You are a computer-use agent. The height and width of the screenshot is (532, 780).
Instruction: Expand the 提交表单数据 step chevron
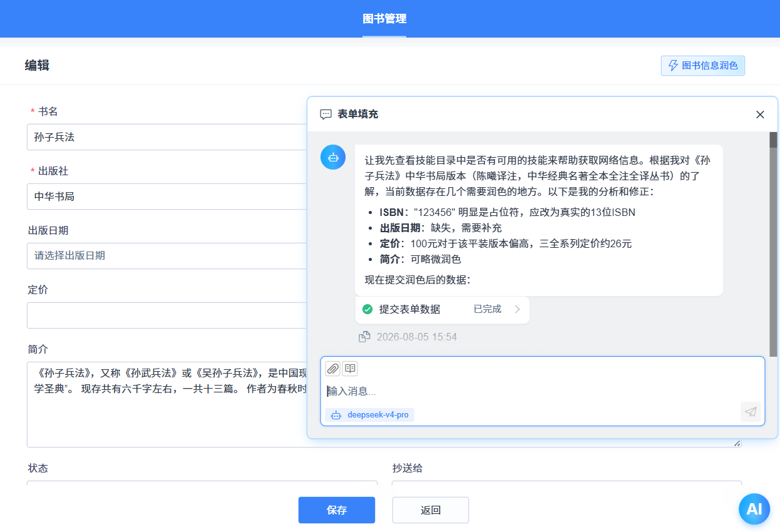pos(517,309)
